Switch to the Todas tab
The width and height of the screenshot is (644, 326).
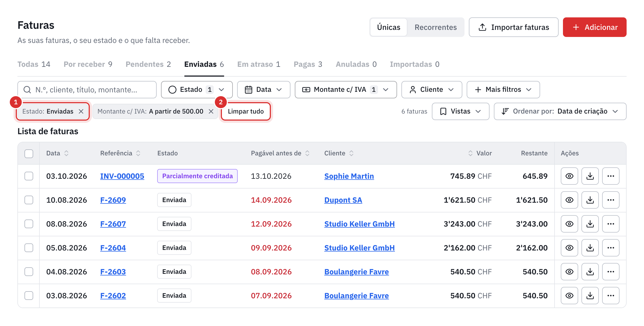pos(34,64)
